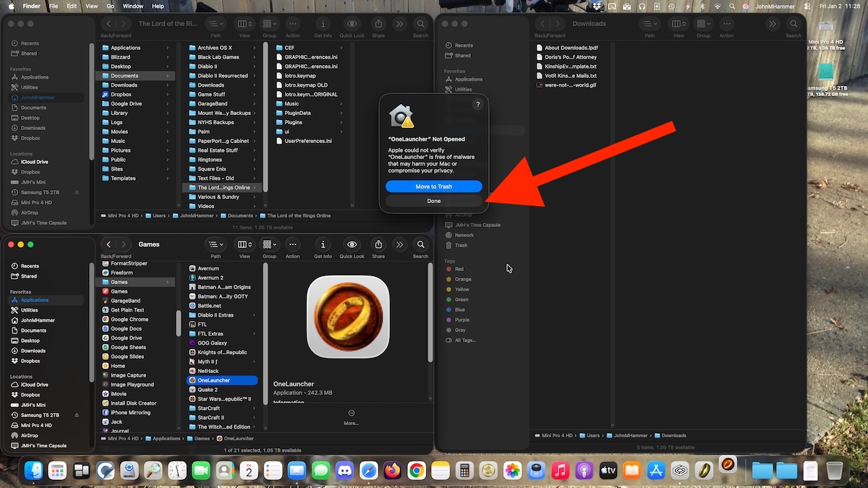Open the View switcher in the Lord of the Rings window
Screen dimensions: 868x488
click(244, 24)
